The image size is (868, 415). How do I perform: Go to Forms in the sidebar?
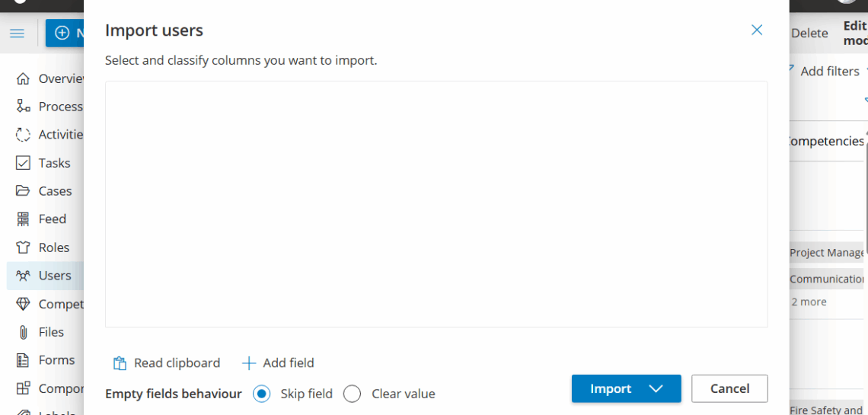(x=56, y=360)
